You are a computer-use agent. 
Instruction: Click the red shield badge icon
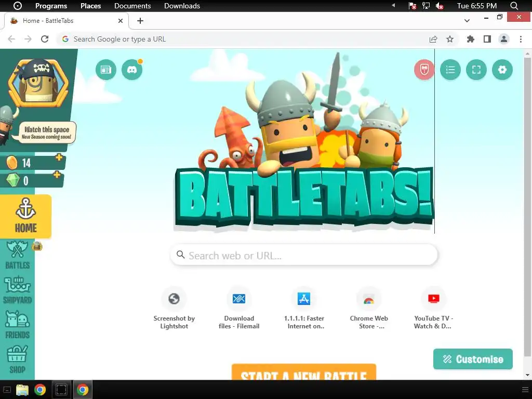424,70
